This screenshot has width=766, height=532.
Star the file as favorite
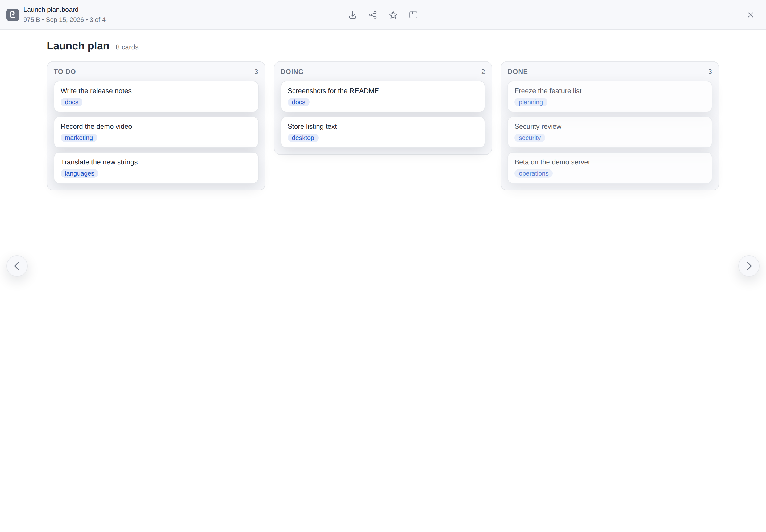(393, 15)
